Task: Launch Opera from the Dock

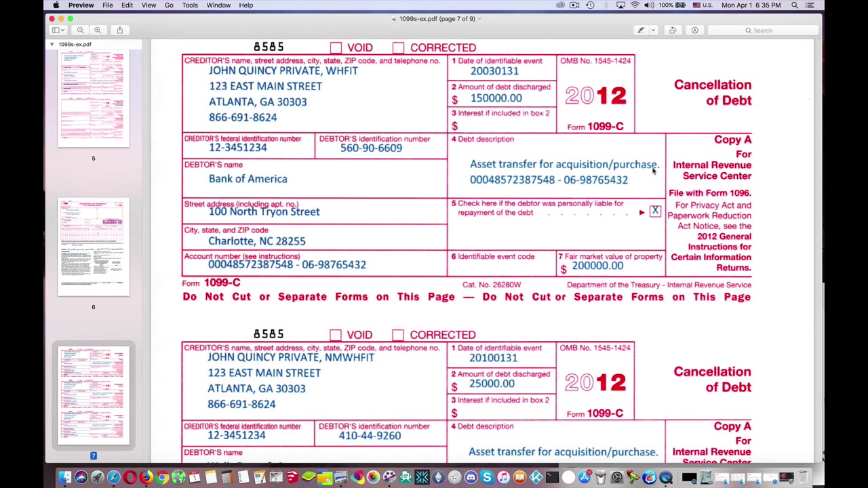Action: [x=130, y=478]
